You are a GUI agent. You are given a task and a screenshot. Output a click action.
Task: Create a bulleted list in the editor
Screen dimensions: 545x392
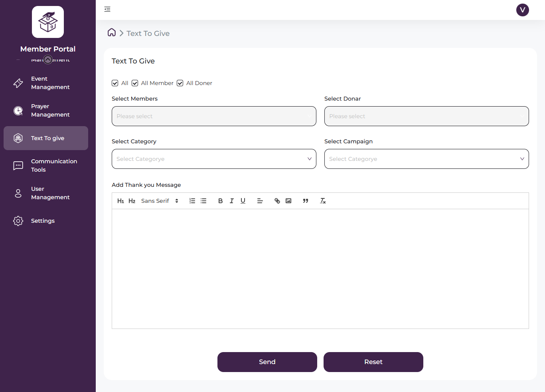(203, 201)
